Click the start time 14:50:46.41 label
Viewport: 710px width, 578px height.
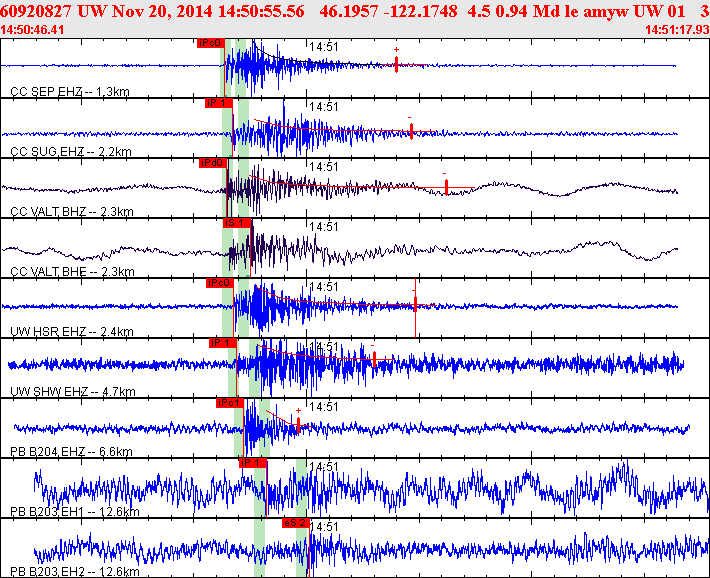[x=32, y=30]
